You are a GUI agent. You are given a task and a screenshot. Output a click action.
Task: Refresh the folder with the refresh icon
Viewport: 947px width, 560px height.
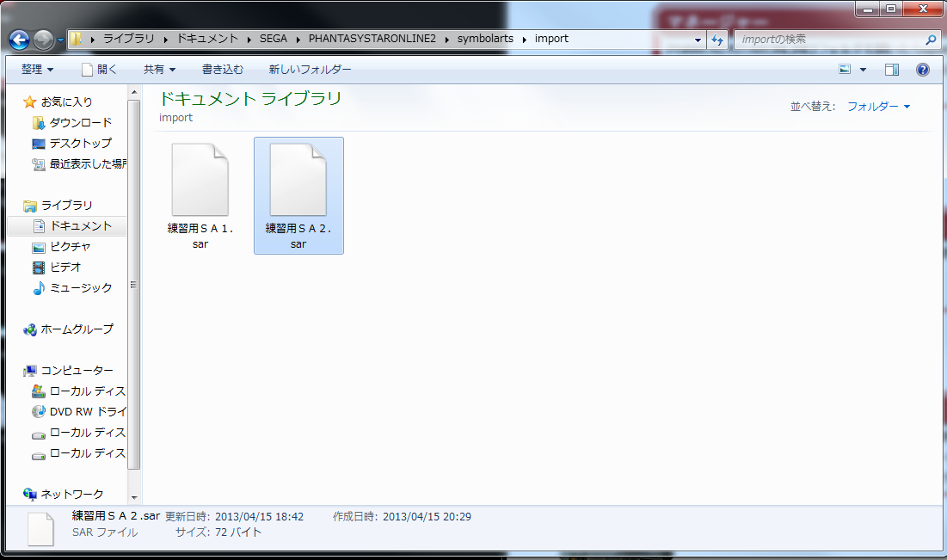click(x=716, y=40)
